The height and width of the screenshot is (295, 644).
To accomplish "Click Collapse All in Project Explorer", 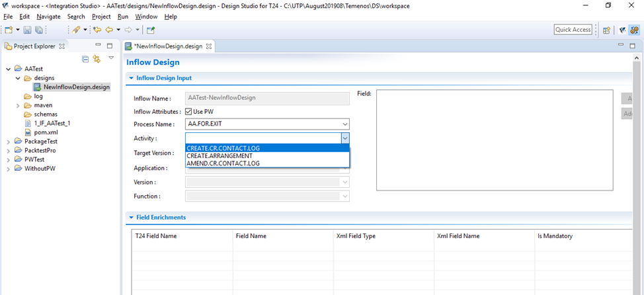I will [x=85, y=59].
